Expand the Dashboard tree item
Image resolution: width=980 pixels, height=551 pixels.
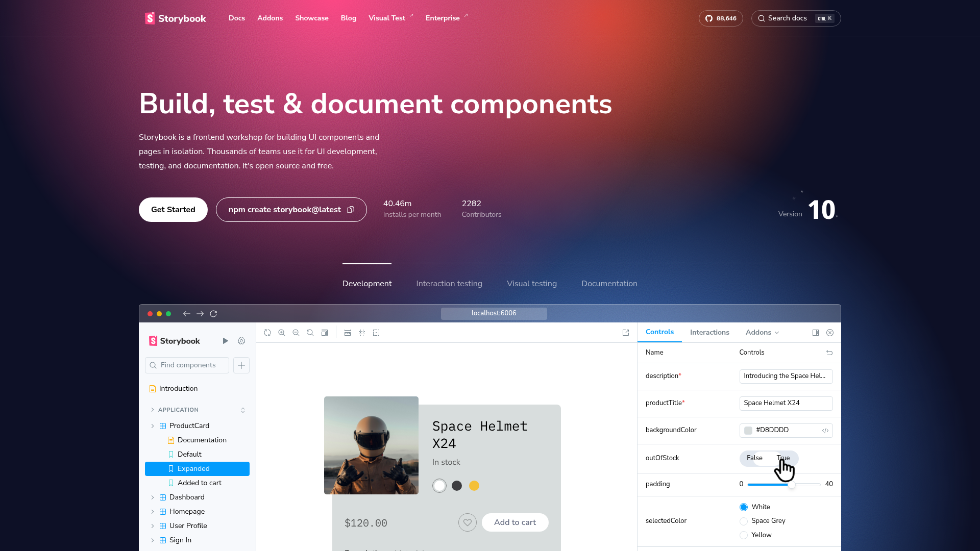[x=153, y=497]
